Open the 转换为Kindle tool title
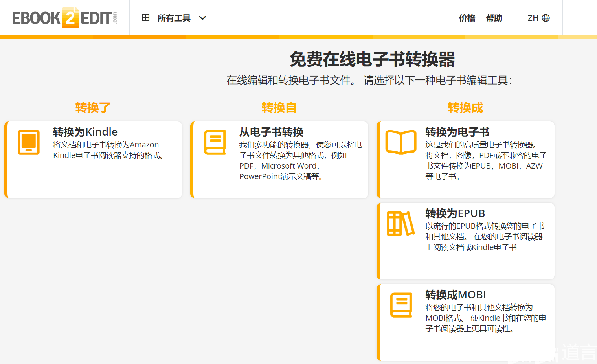 pyautogui.click(x=85, y=132)
